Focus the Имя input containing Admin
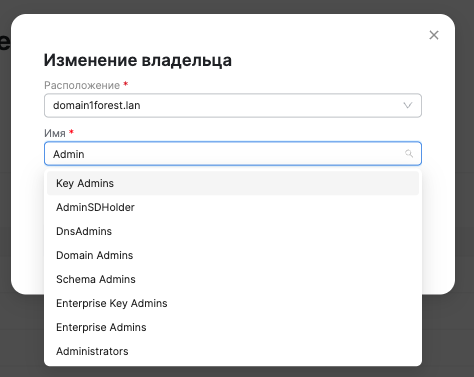The width and height of the screenshot is (474, 377). point(233,154)
